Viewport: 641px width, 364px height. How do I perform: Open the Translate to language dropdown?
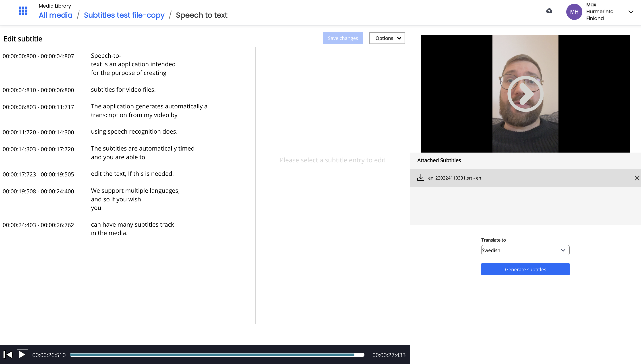point(525,250)
